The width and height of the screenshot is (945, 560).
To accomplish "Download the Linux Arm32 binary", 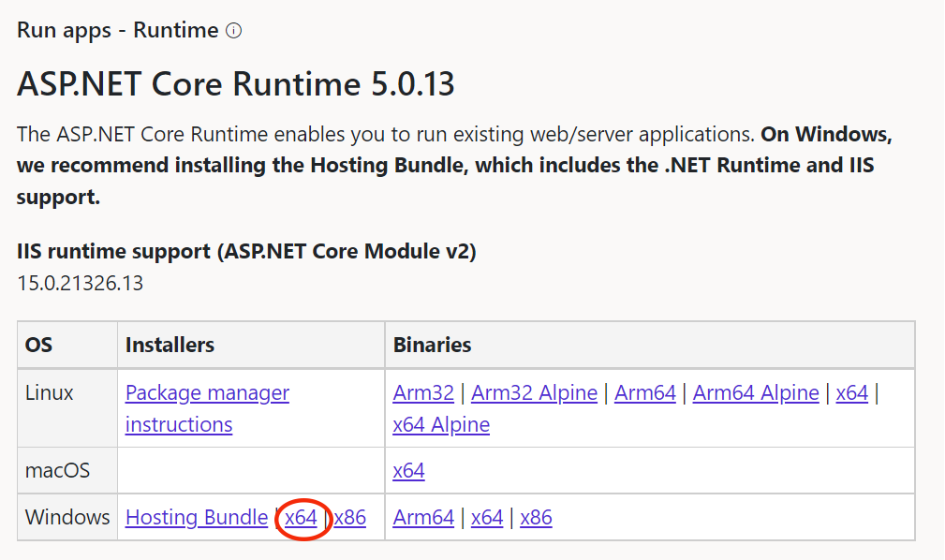I will point(423,393).
